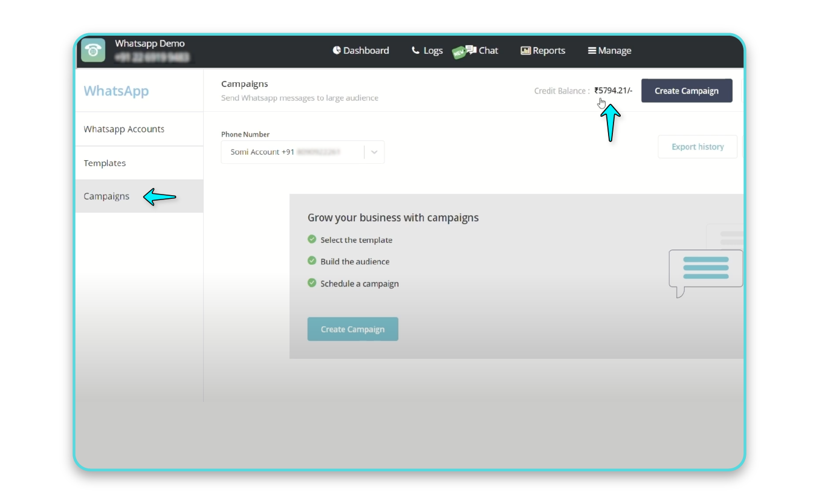Open the Campaigns sidebar entry
Image resolution: width=819 pixels, height=504 pixels.
[106, 196]
